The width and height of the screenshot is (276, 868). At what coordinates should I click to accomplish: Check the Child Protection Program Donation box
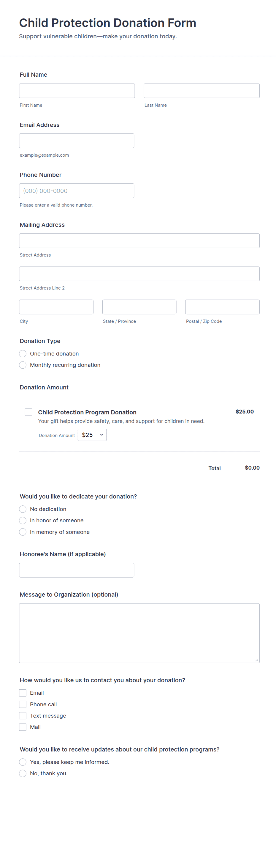(x=28, y=412)
